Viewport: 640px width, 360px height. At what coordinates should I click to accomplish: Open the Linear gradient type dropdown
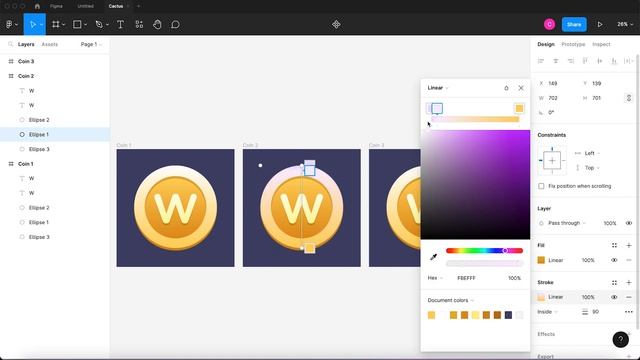point(438,88)
